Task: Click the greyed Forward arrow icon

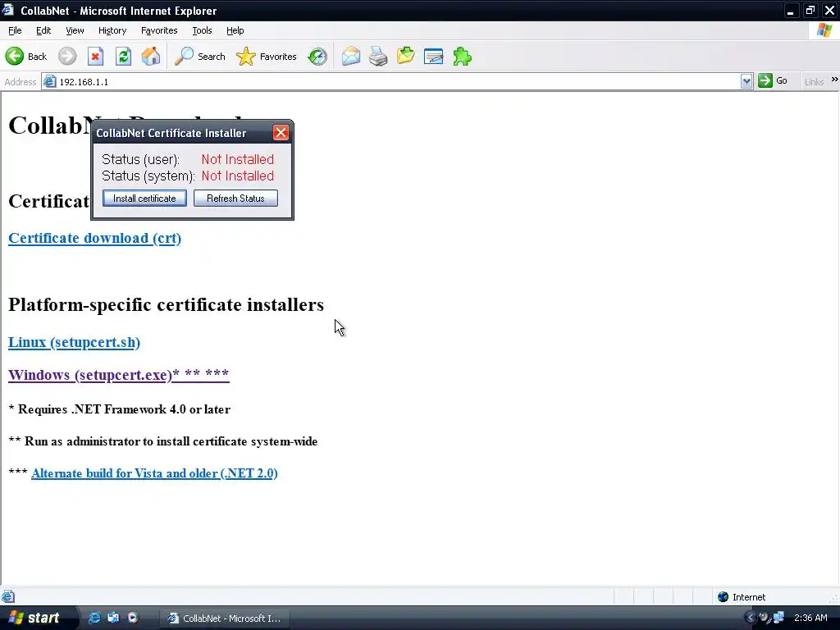Action: (67, 57)
